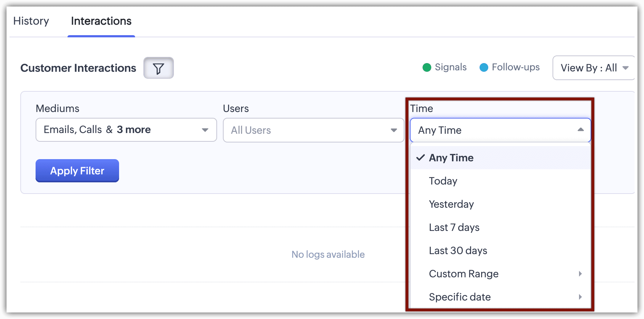
Task: Select the Interactions tab
Action: pyautogui.click(x=101, y=21)
